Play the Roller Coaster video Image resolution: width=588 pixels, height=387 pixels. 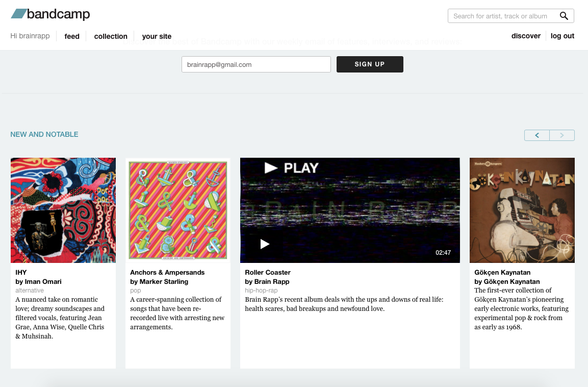[265, 244]
